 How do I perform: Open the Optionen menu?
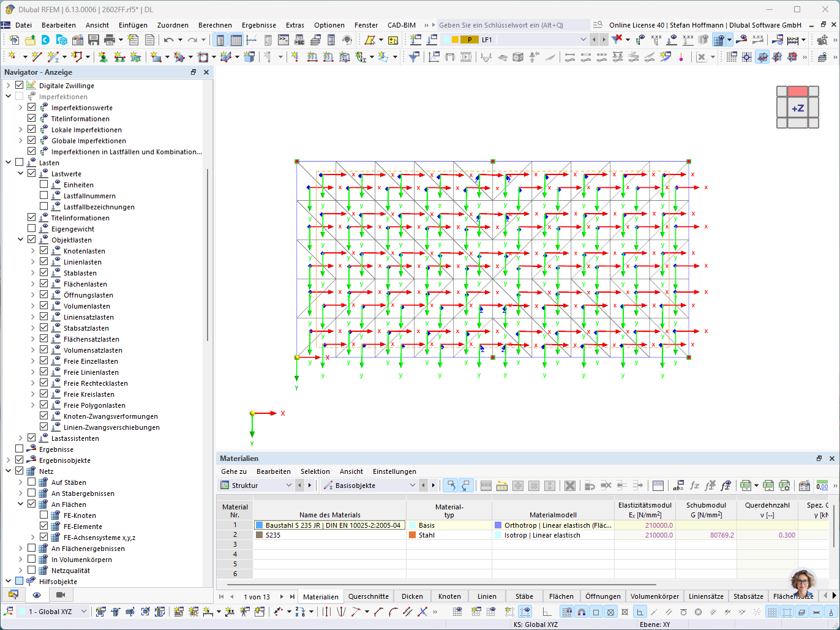click(329, 25)
